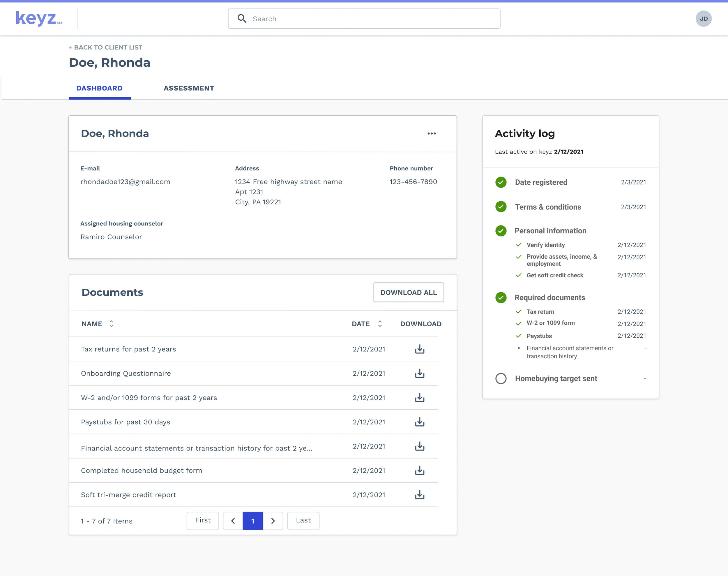Download the Onboarding Questionnaire document

click(x=420, y=373)
